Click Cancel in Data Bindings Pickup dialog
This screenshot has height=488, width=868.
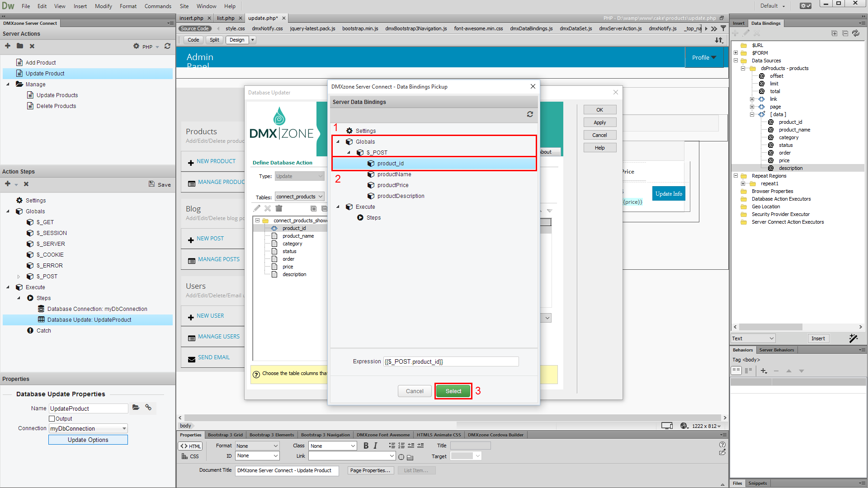click(415, 391)
